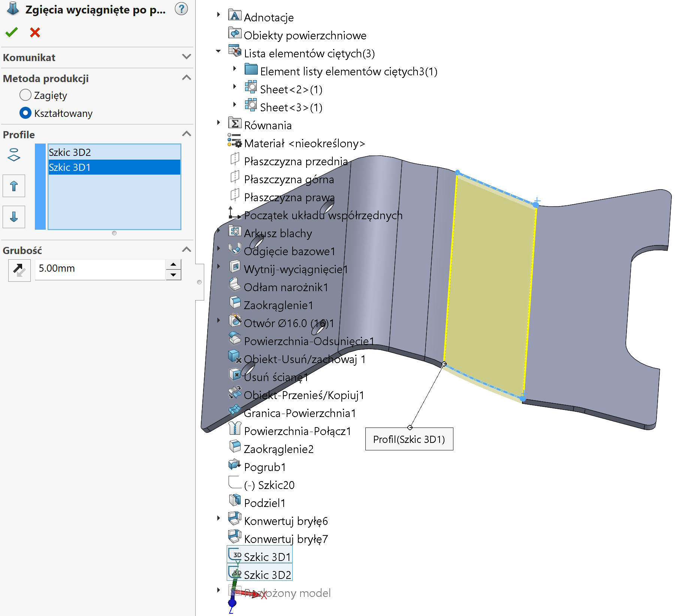This screenshot has width=676, height=616.
Task: Collapse the Lista elementów ciętych node
Action: click(218, 51)
